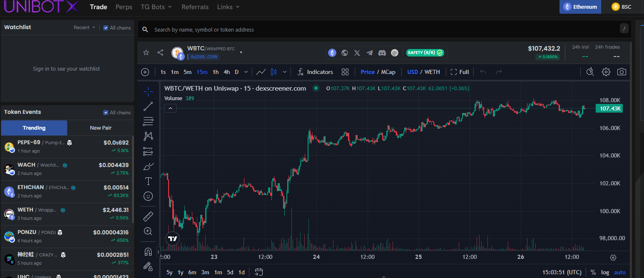This screenshot has height=278, width=644.
Task: Switch to line chart style icon
Action: click(261, 72)
